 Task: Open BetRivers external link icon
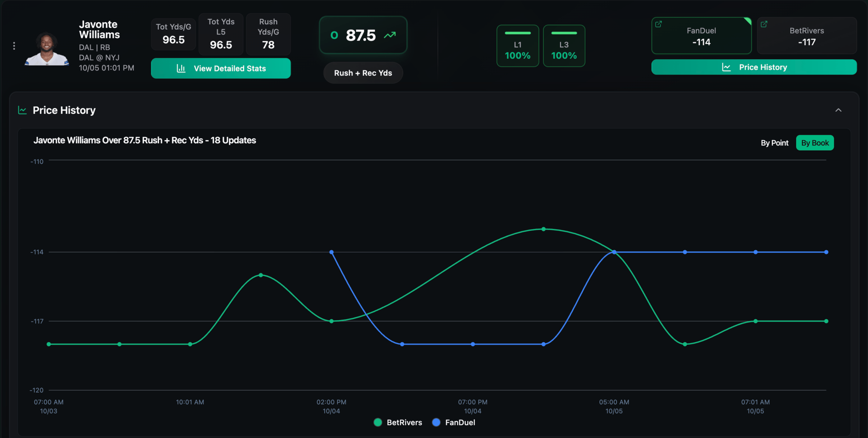coord(764,24)
